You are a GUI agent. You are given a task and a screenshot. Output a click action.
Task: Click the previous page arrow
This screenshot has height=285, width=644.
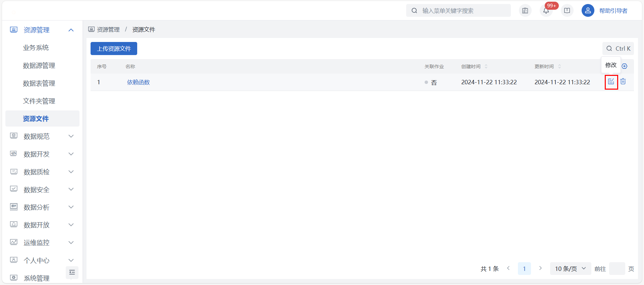(508, 268)
